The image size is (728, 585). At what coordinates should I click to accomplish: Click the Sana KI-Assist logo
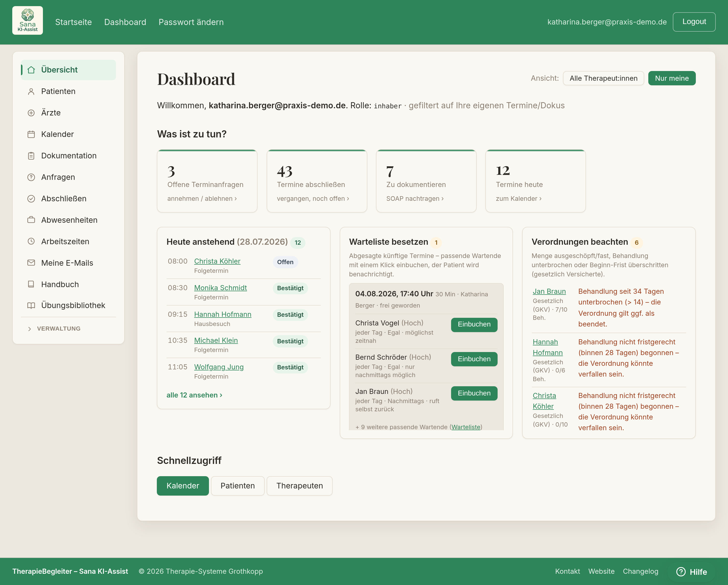tap(27, 21)
